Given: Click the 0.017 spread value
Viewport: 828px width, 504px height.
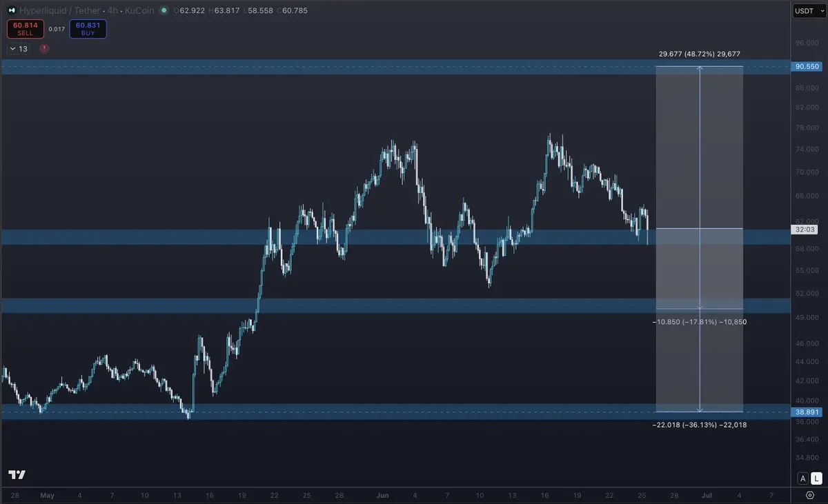Looking at the screenshot, I should [57, 29].
